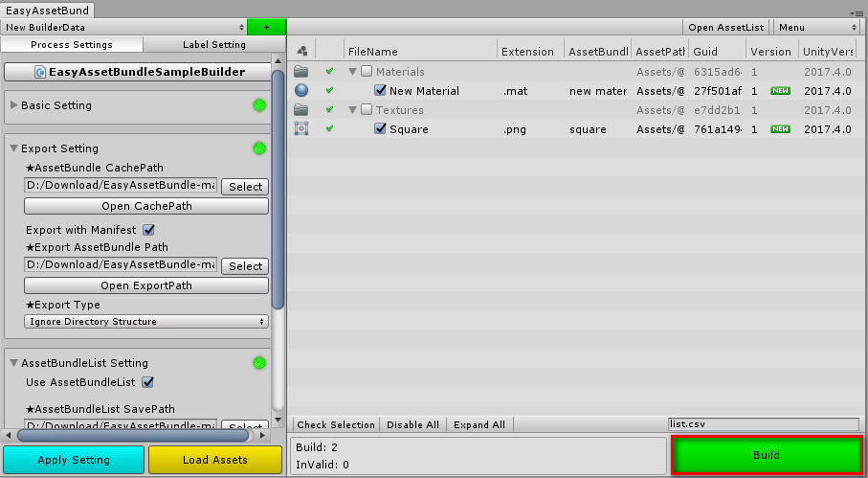This screenshot has width=868, height=478.
Task: Click scroll down arrow of settings panel
Action: pos(278,421)
